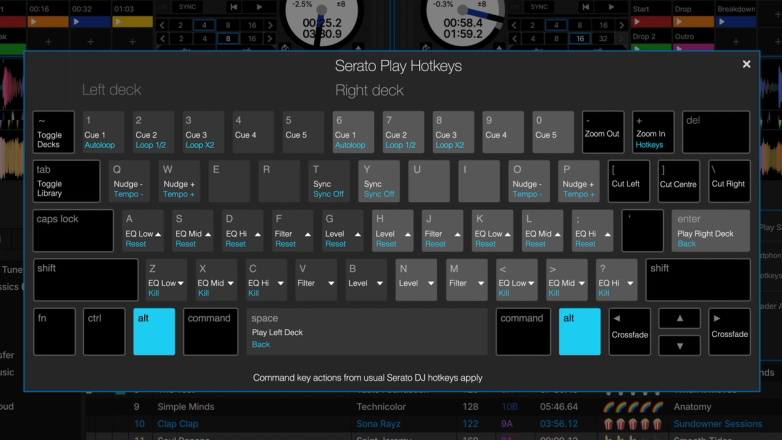Click left deck Cue 3 Loop X2 key
This screenshot has width=782, height=440.
click(x=203, y=132)
